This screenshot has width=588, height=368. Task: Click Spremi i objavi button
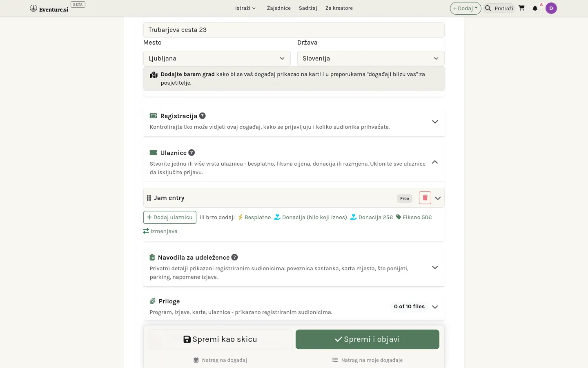[367, 339]
